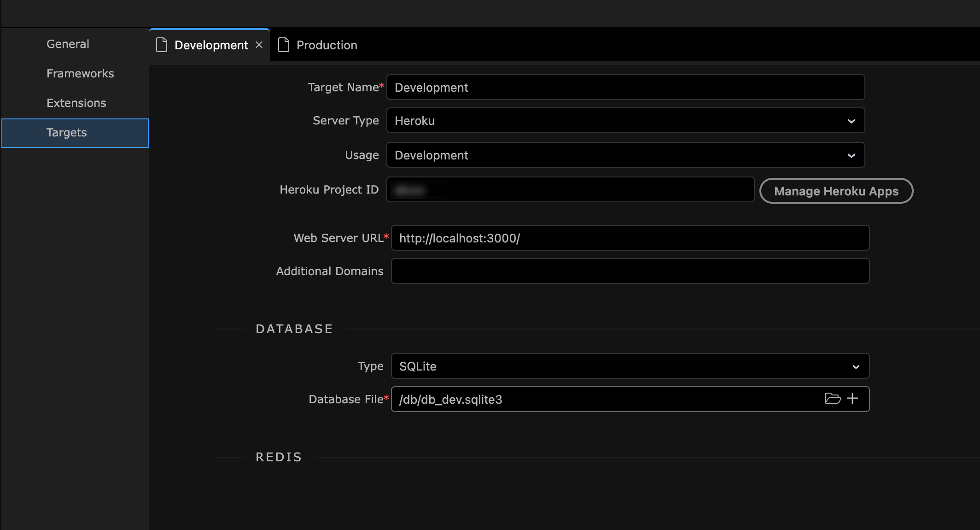Expand the Usage dropdown
This screenshot has width=980, height=530.
[625, 155]
